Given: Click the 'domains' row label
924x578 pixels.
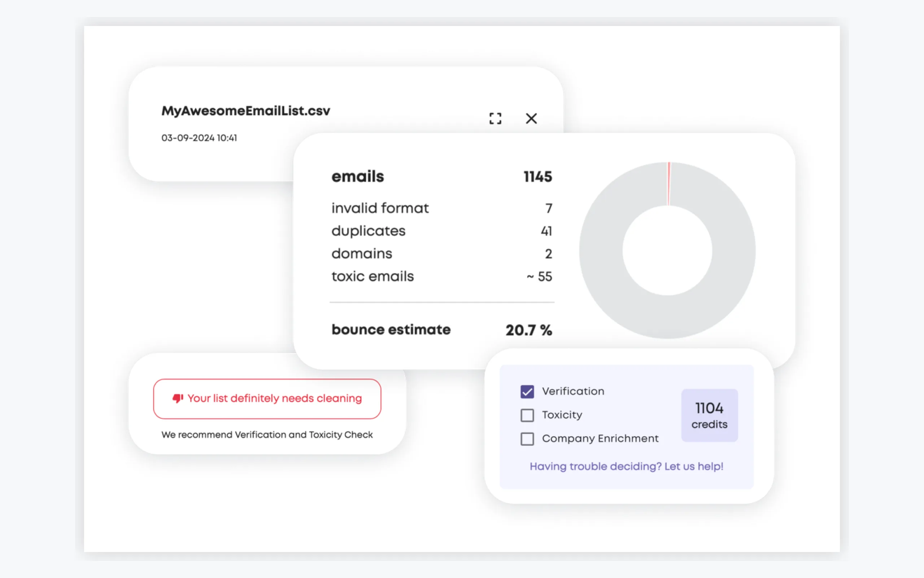Looking at the screenshot, I should (x=362, y=254).
